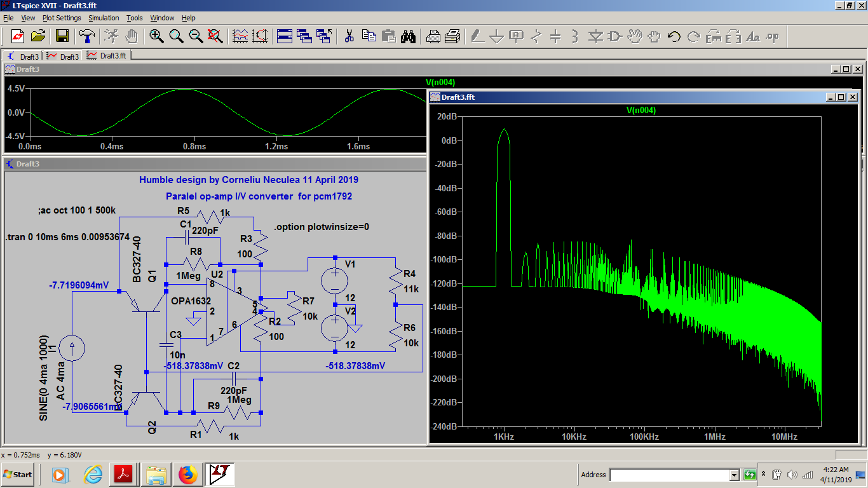
Task: Select the Zoom Out magnifier icon
Action: click(196, 36)
